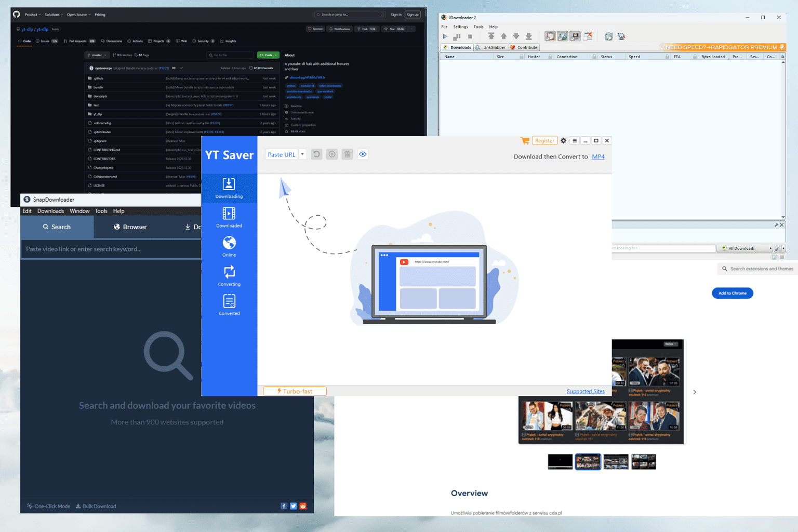Click SnapDownloader paste video link field
The height and width of the screenshot is (532, 798).
click(112, 249)
